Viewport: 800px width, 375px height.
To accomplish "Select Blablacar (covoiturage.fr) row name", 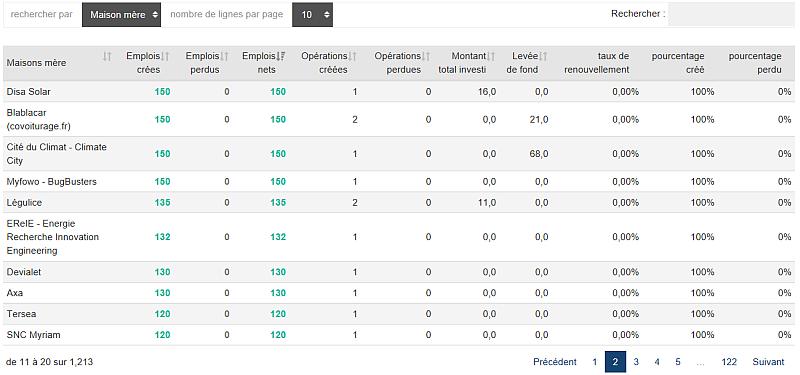I will 39,119.
